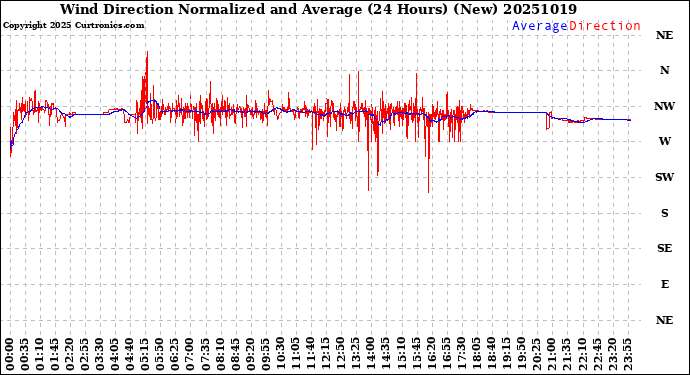This screenshot has width=690, height=375.
Task: Click the 21:00 time label
Action: tap(551, 355)
